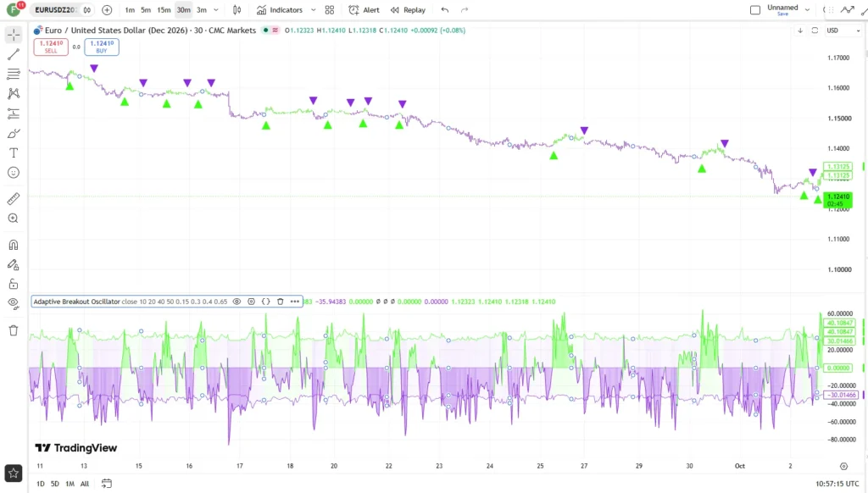Click the trend arrow icon in floating toolbar
The width and height of the screenshot is (868, 493).
pyautogui.click(x=848, y=9)
